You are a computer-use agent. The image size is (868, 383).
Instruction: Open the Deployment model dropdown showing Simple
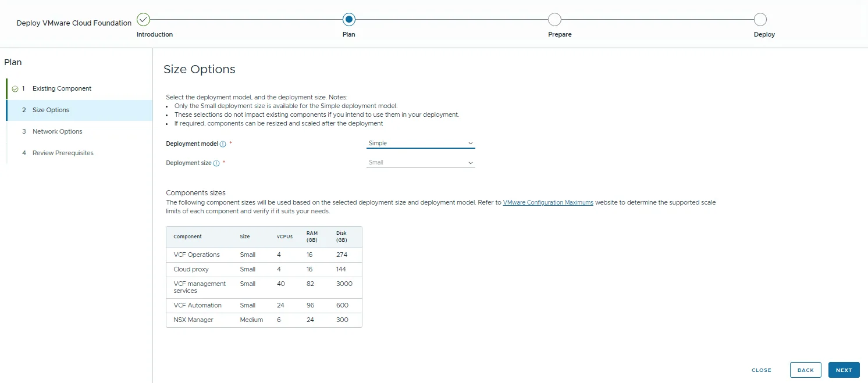point(421,143)
